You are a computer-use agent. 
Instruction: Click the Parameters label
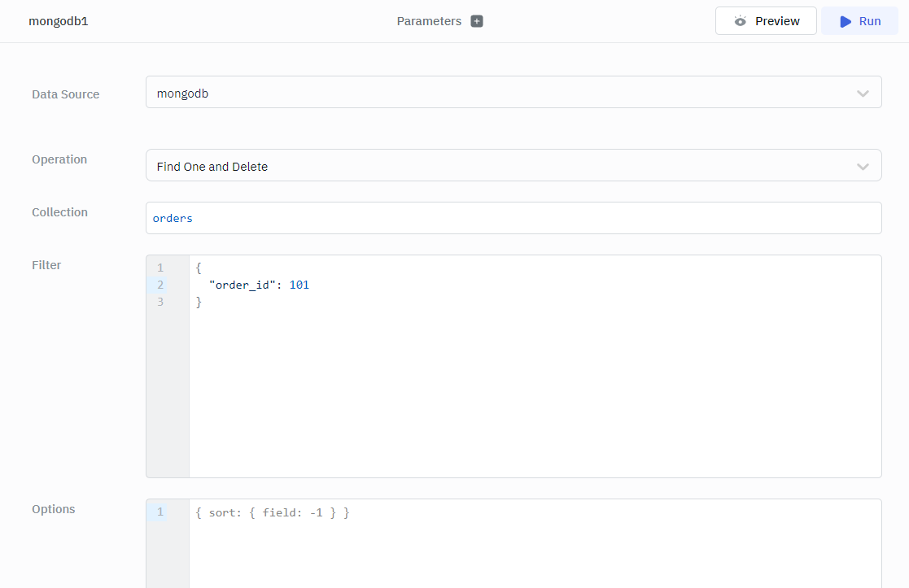(x=429, y=21)
